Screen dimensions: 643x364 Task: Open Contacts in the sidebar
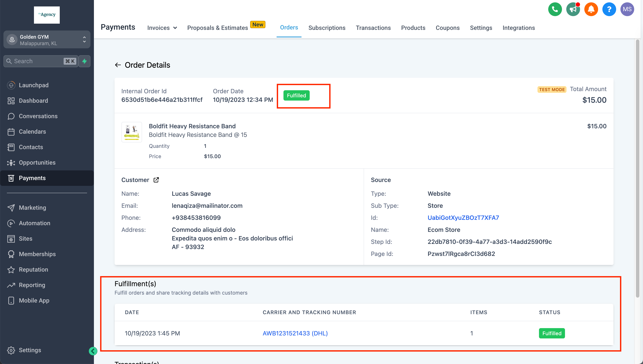(x=47, y=147)
